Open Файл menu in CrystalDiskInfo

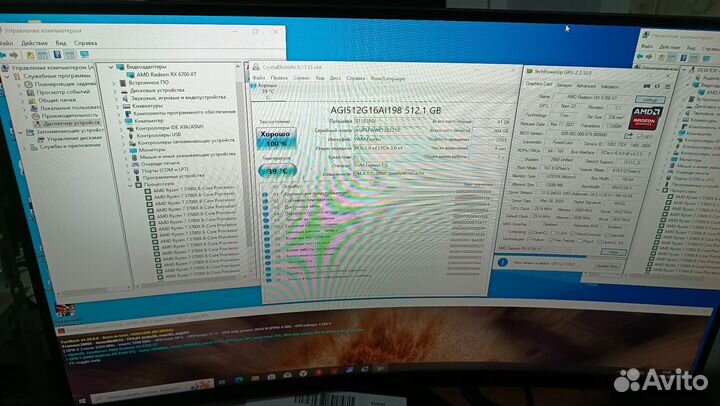pos(259,78)
